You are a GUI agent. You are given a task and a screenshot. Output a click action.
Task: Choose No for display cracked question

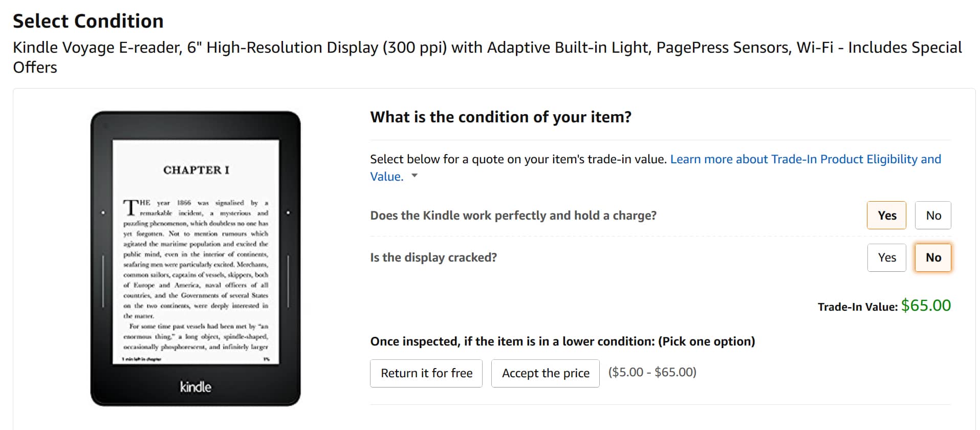coord(933,257)
